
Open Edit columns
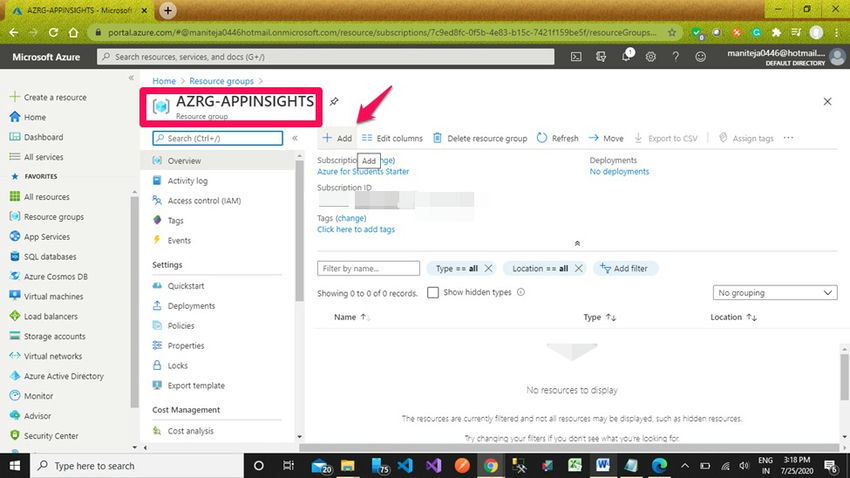pos(392,138)
